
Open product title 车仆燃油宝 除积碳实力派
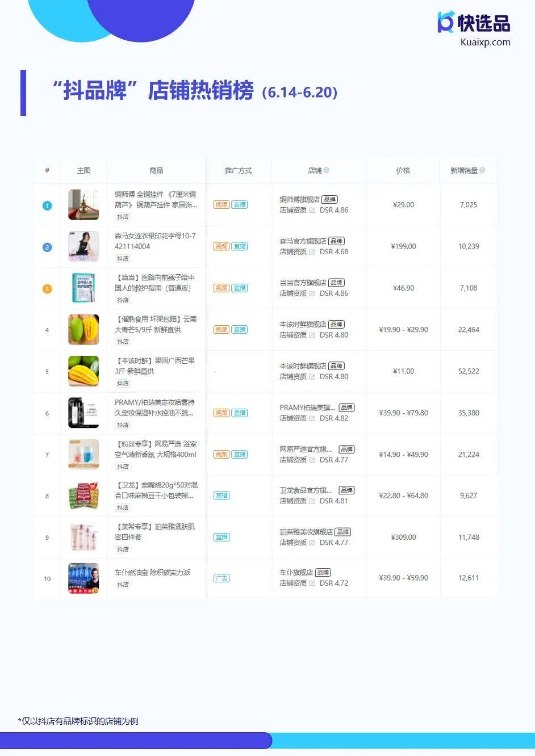pos(152,573)
